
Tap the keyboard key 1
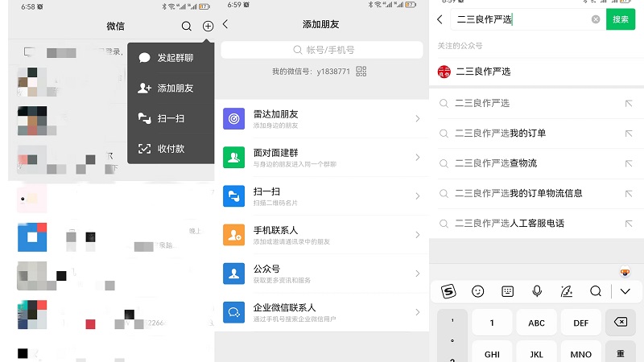pos(492,323)
